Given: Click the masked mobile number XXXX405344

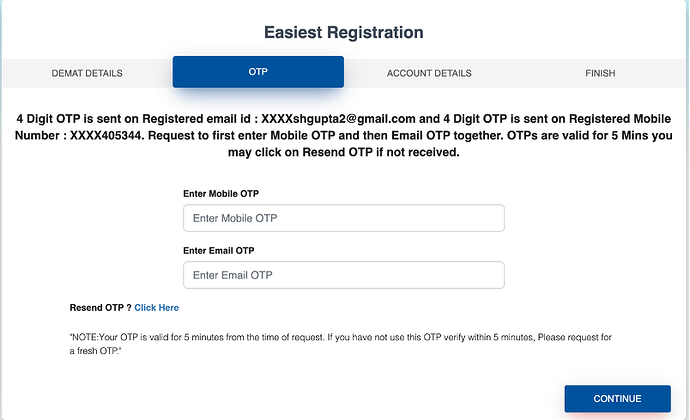Looking at the screenshot, I should (111, 136).
